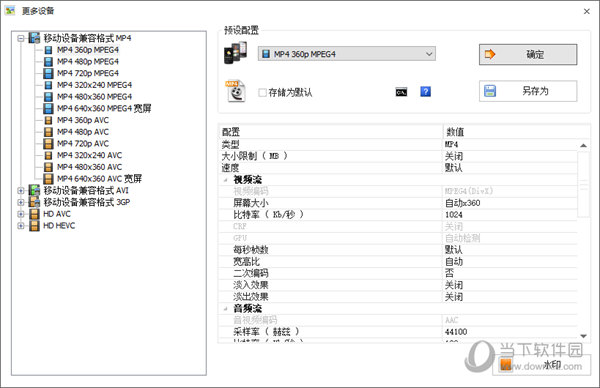Viewport: 600px width, 388px height.
Task: Open the blue question mark help icon
Action: [x=426, y=92]
